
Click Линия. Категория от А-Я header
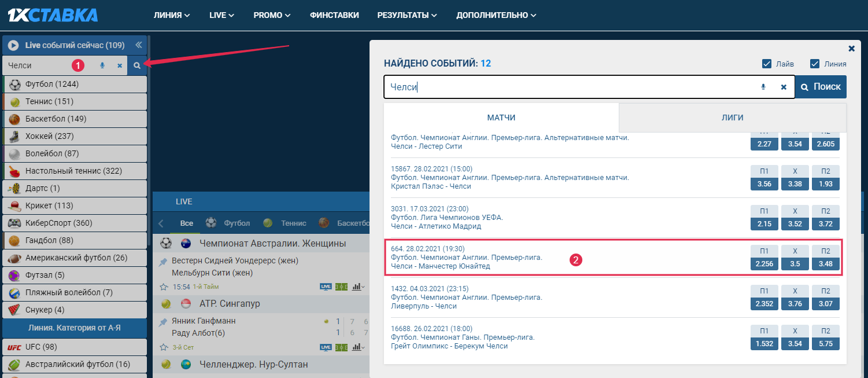pyautogui.click(x=75, y=328)
